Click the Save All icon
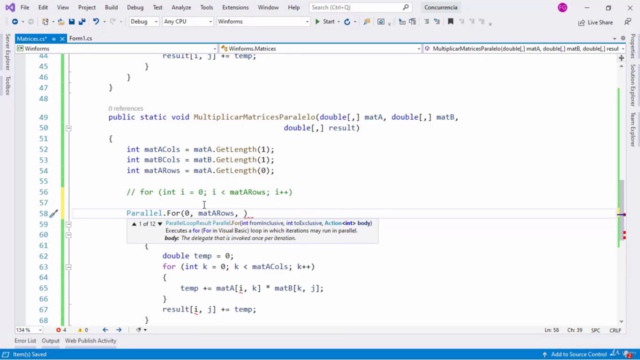Viewport: 640px width, 360px height. (82, 22)
